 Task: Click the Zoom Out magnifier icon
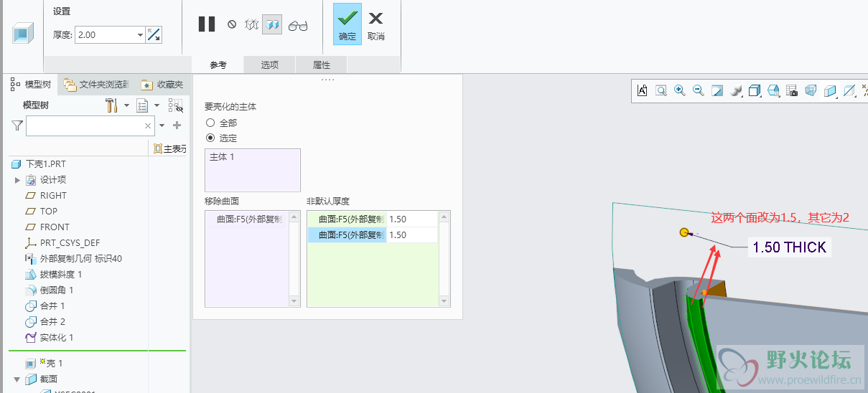coord(699,90)
